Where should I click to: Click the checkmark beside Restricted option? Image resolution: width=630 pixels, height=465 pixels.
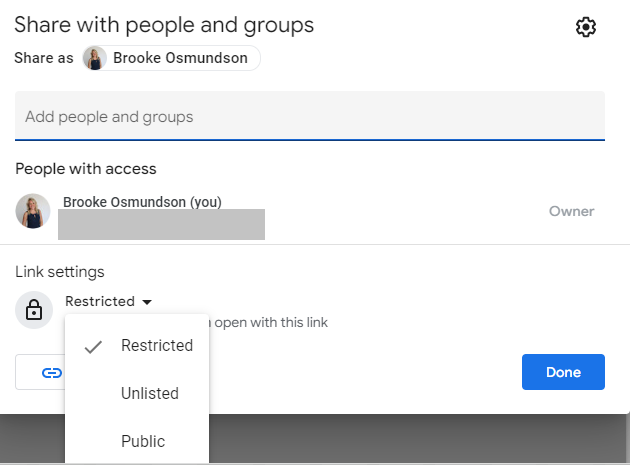(94, 346)
